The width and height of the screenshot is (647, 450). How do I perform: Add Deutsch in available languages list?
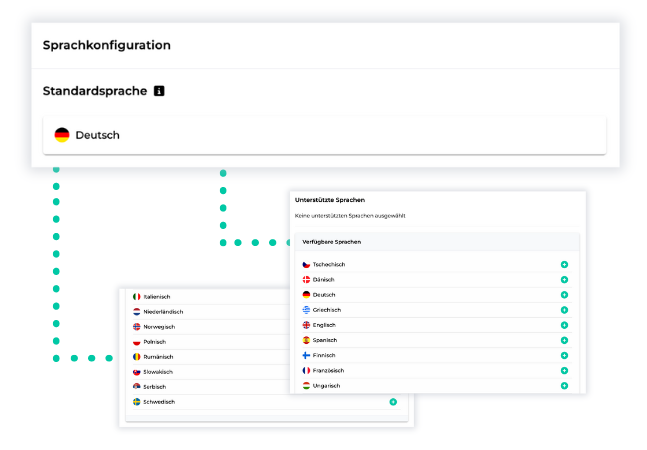point(564,295)
